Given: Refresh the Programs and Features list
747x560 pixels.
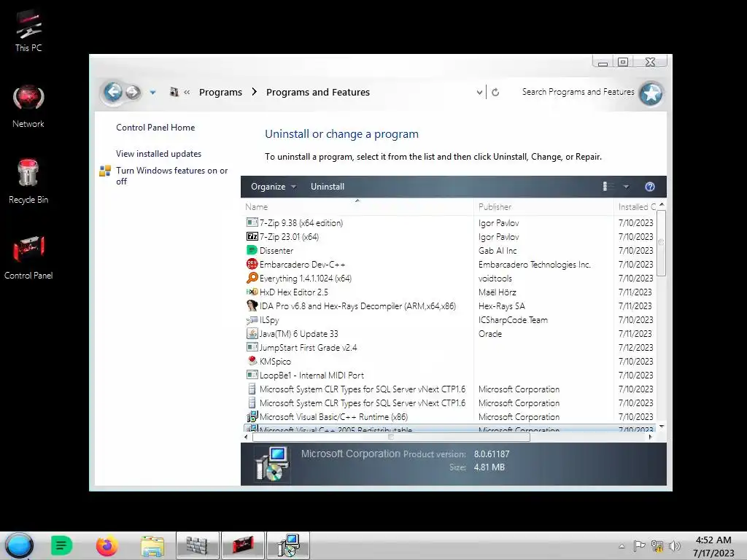Looking at the screenshot, I should [495, 93].
